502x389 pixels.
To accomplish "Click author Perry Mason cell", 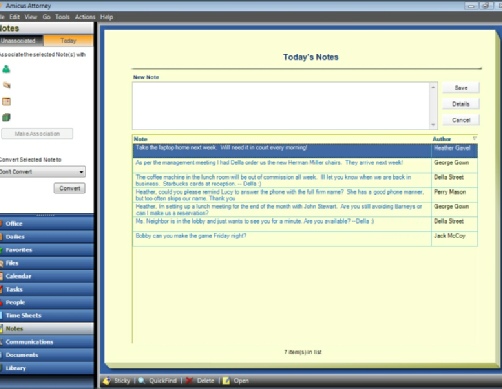I will click(x=455, y=195).
